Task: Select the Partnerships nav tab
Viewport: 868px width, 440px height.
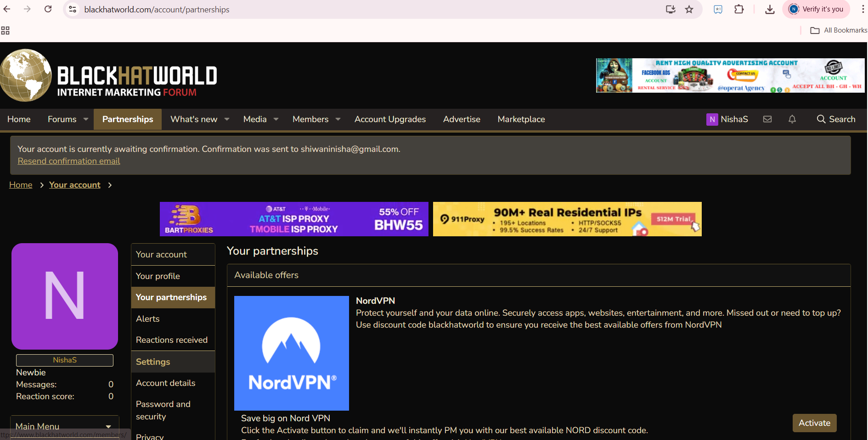Action: click(128, 119)
